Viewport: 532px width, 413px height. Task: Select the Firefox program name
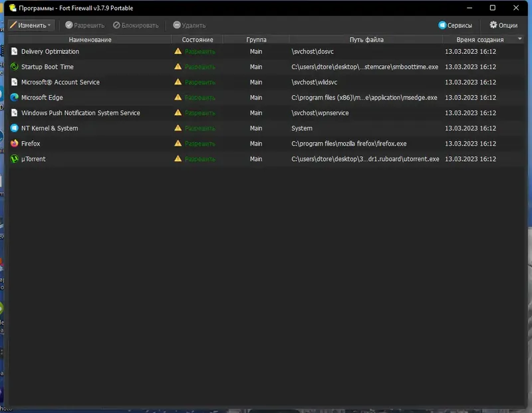click(x=31, y=144)
